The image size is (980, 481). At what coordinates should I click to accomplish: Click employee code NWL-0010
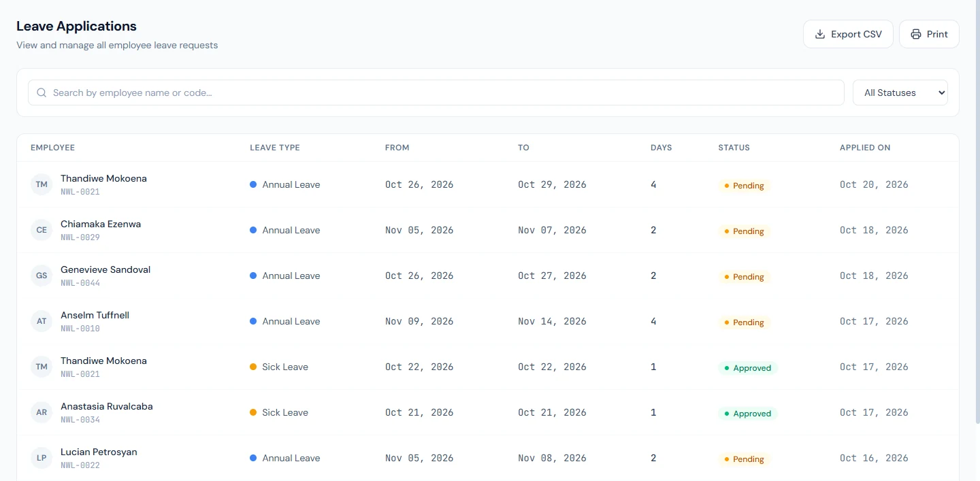coord(80,329)
